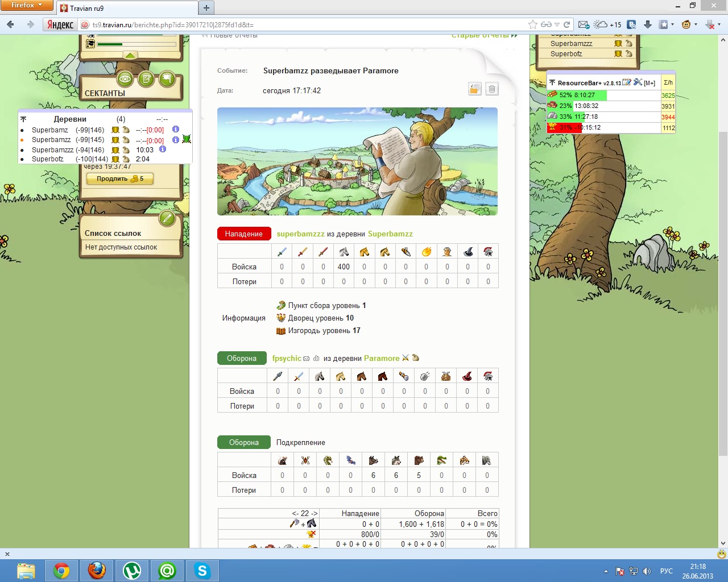The width and height of the screenshot is (728, 582).
Task: Open defender profile fpsychic
Action: (x=287, y=359)
